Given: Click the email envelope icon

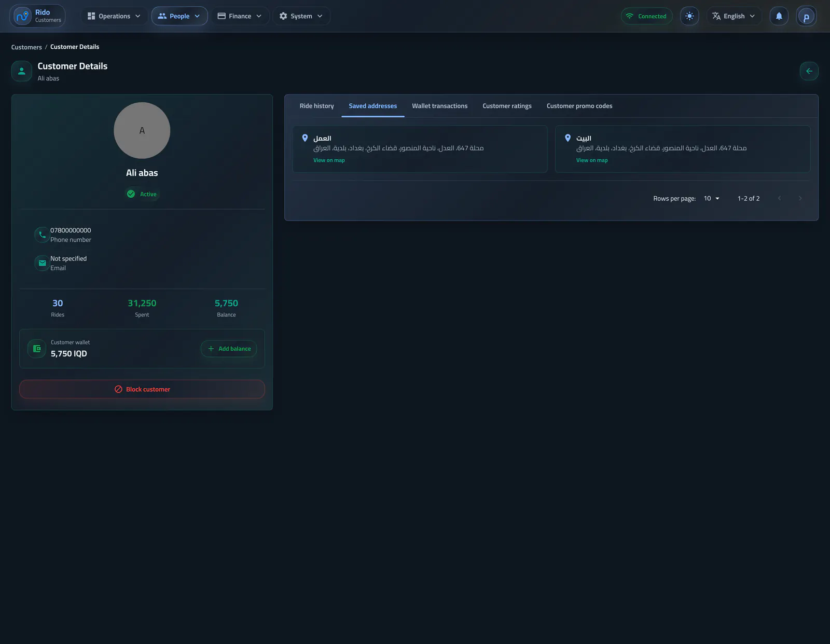Looking at the screenshot, I should pos(42,263).
